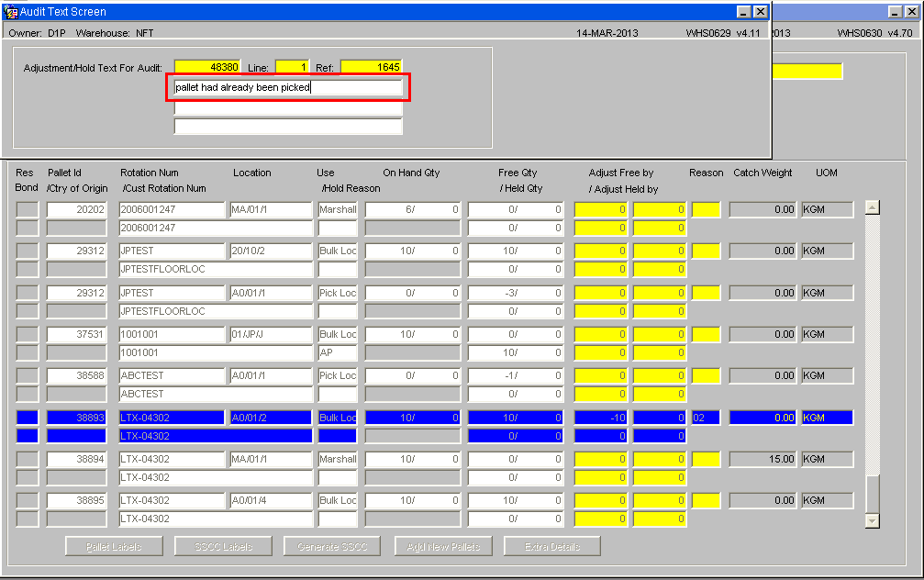Image resolution: width=924 pixels, height=580 pixels.
Task: Click Adjust Free by field showing -10
Action: click(x=601, y=418)
